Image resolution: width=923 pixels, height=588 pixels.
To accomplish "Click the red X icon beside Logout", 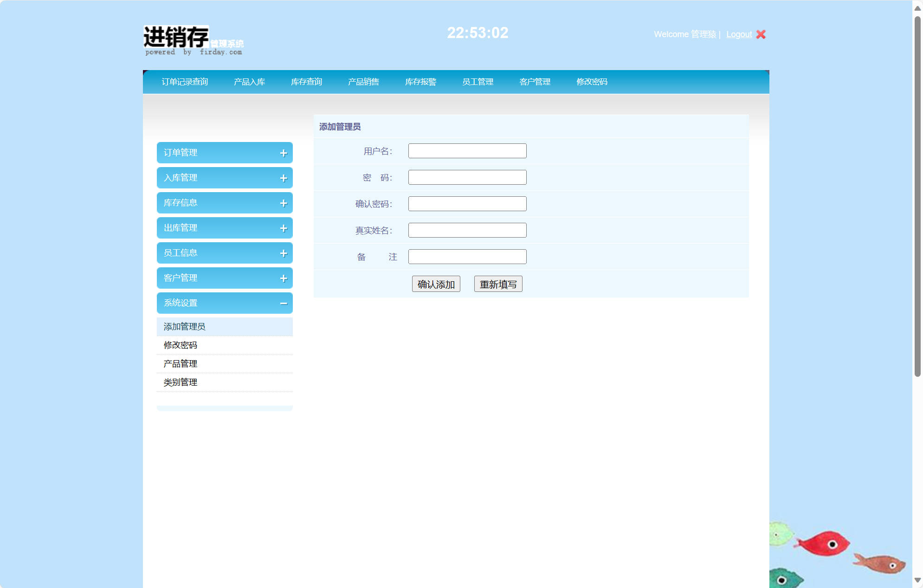I will (x=760, y=34).
